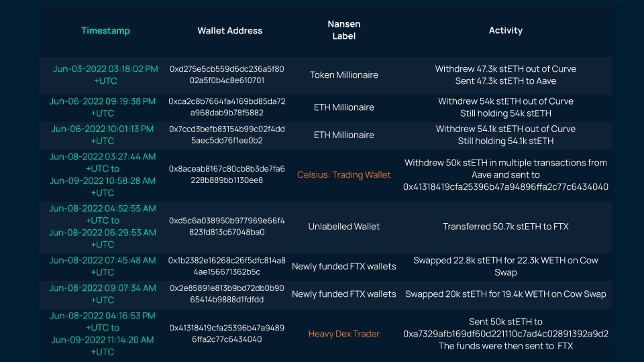Viewport: 644px width, 362px height.
Task: Click the Token Millionaire label
Action: (x=344, y=75)
